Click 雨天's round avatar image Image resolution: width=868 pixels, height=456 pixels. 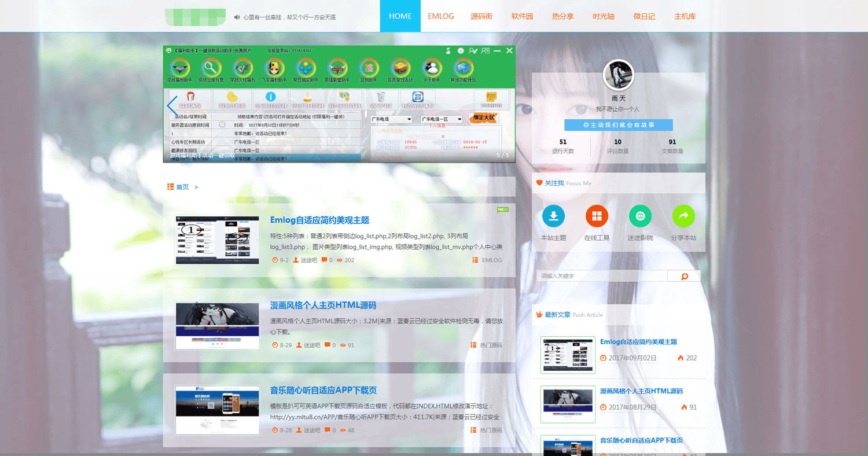618,73
